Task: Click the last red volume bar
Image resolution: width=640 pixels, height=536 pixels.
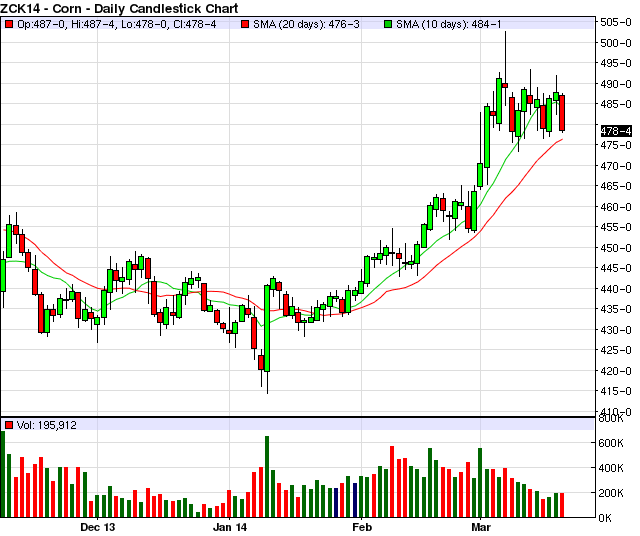Action: pyautogui.click(x=562, y=505)
